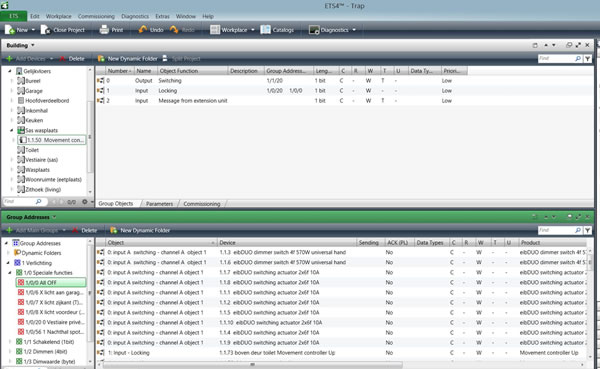
Task: Open the Extras menu
Action: [x=162, y=16]
